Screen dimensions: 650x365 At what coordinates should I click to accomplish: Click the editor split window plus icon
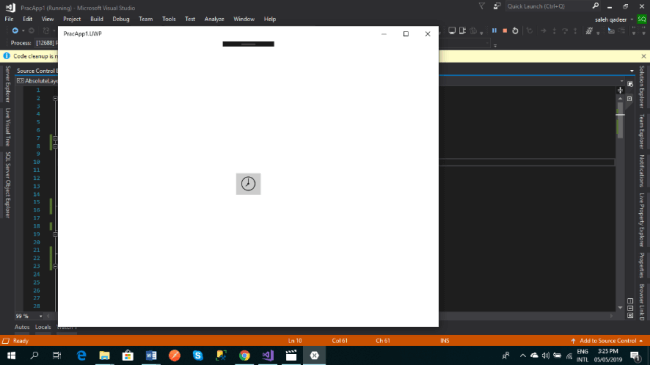click(x=620, y=90)
